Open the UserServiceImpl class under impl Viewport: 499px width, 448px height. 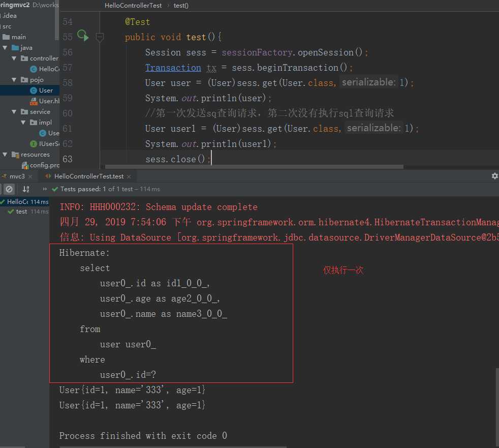[x=49, y=133]
